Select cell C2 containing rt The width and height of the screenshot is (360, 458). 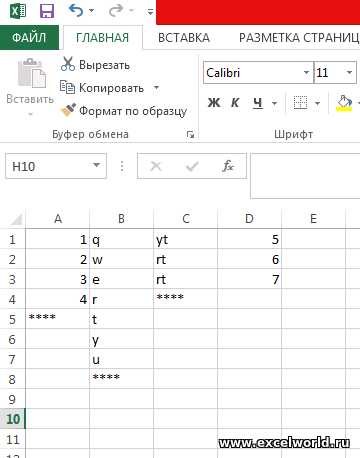(186, 259)
